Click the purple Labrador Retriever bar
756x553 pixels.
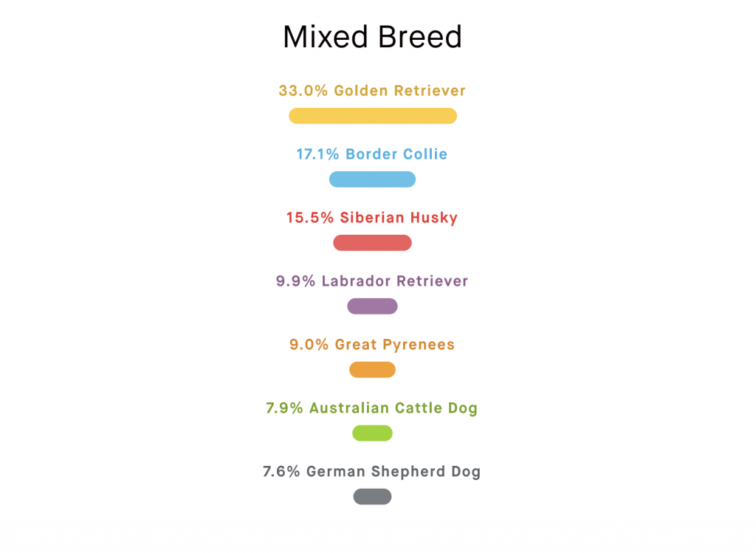click(372, 306)
